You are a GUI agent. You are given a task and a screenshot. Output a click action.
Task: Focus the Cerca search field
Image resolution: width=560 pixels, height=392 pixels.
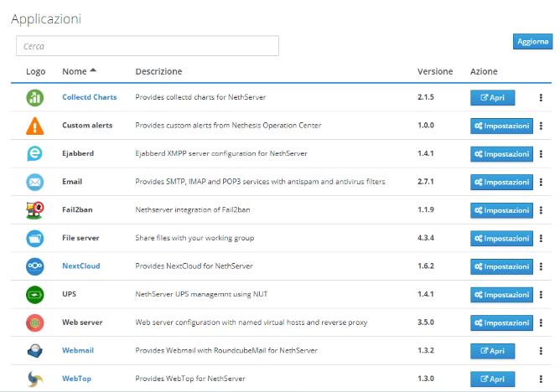click(148, 46)
